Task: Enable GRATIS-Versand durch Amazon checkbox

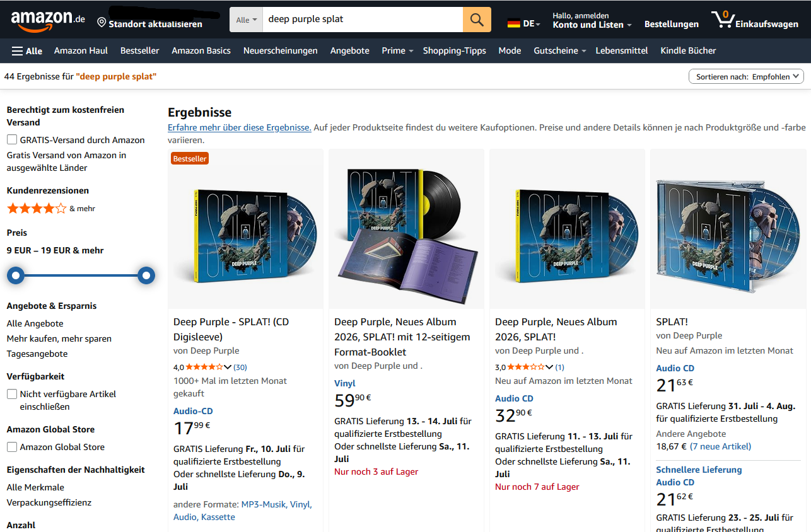Action: pyautogui.click(x=12, y=139)
